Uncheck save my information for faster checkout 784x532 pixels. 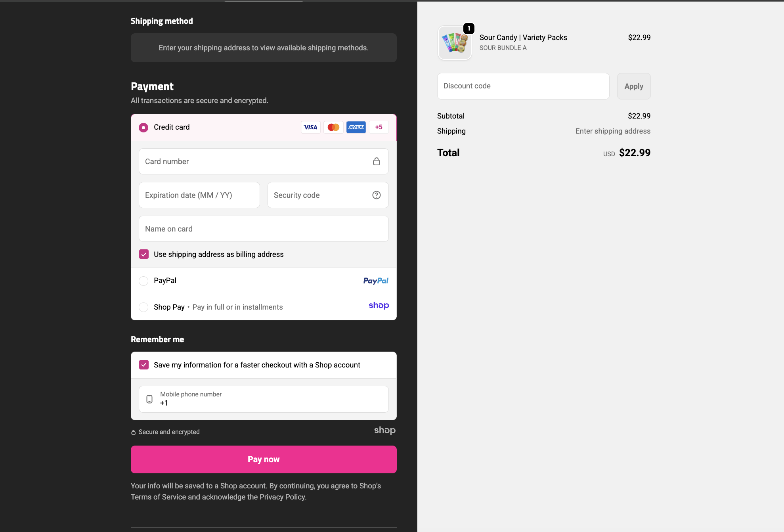[x=143, y=365]
